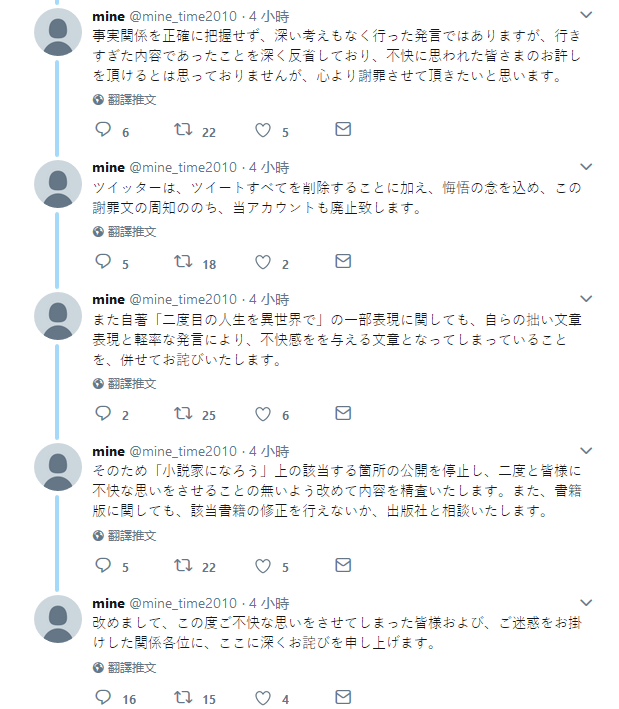Open the third tweet's dropdown arrow
This screenshot has width=619, height=709.
586,299
